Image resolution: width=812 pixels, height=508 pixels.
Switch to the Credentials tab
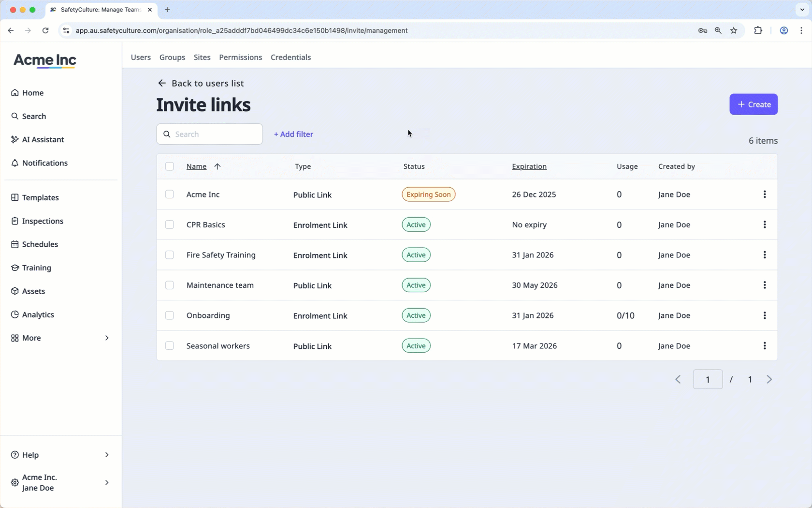point(290,57)
